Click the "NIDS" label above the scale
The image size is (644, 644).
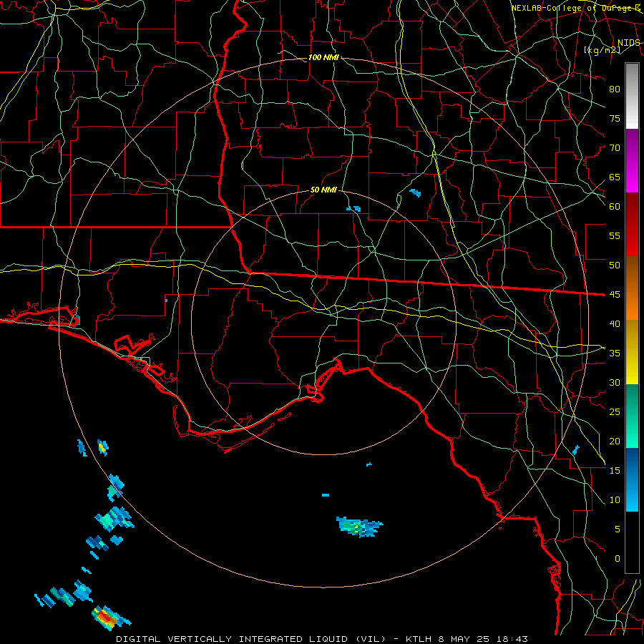[628, 43]
